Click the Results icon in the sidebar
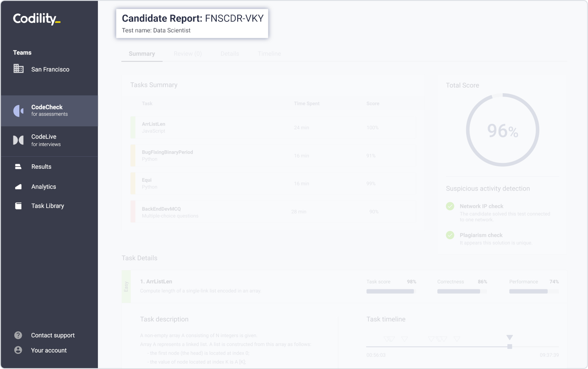The height and width of the screenshot is (369, 588). pyautogui.click(x=18, y=167)
